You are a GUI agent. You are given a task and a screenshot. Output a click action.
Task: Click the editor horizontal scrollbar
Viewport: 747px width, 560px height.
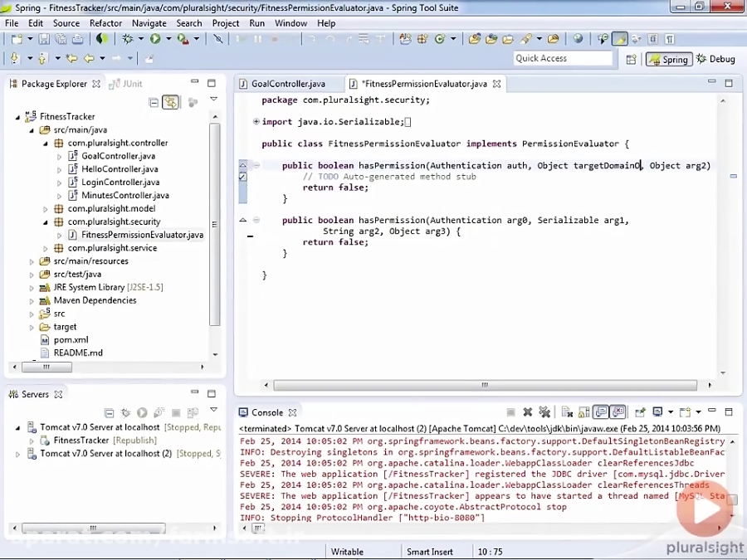(x=485, y=385)
